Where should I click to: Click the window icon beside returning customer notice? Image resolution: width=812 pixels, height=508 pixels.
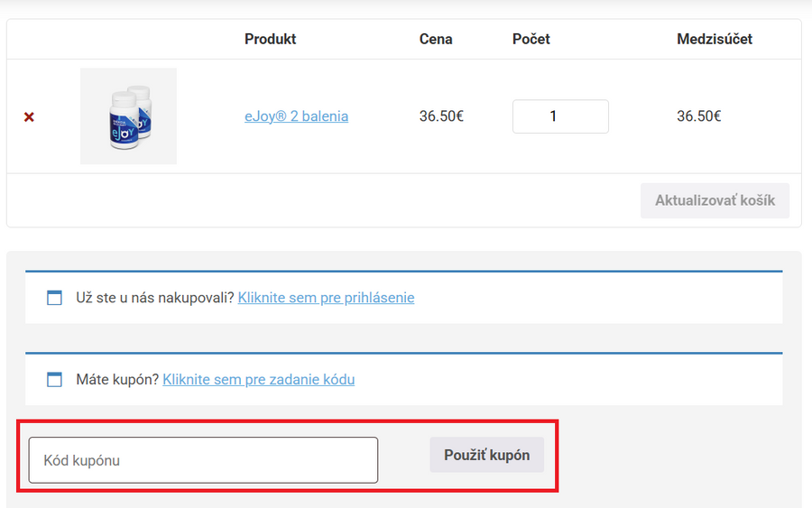(55, 298)
